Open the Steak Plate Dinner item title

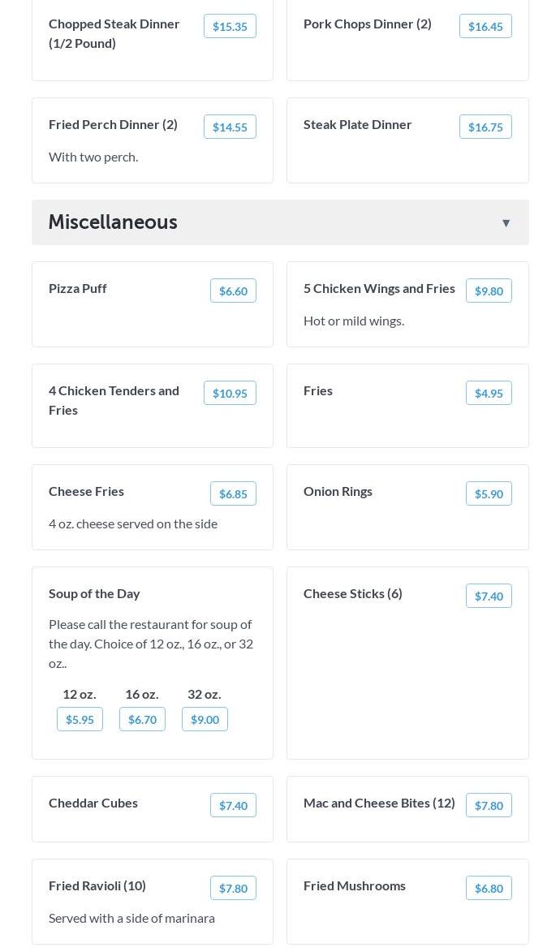coord(357,124)
